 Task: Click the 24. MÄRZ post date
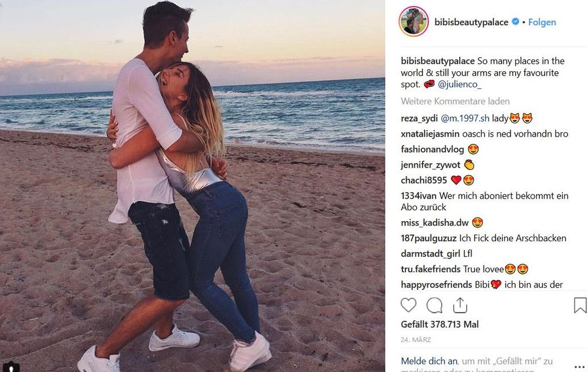click(416, 340)
